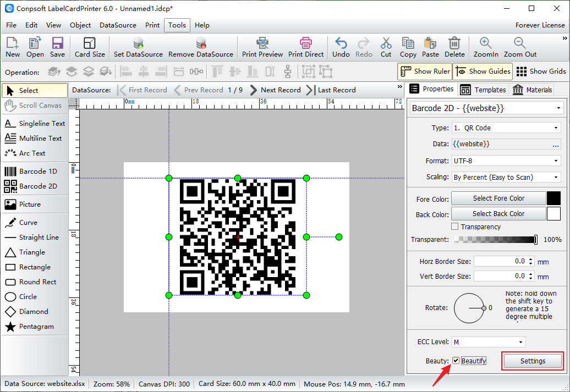
Task: Undo the last action
Action: click(x=341, y=47)
